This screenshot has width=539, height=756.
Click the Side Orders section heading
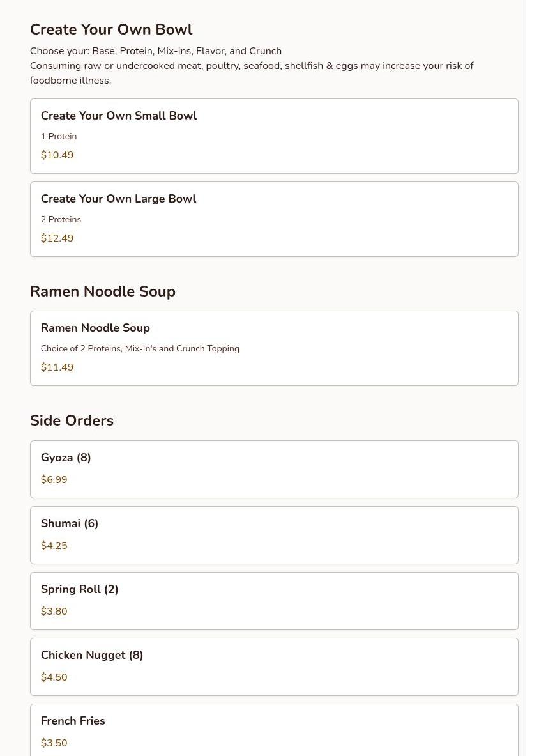point(72,420)
